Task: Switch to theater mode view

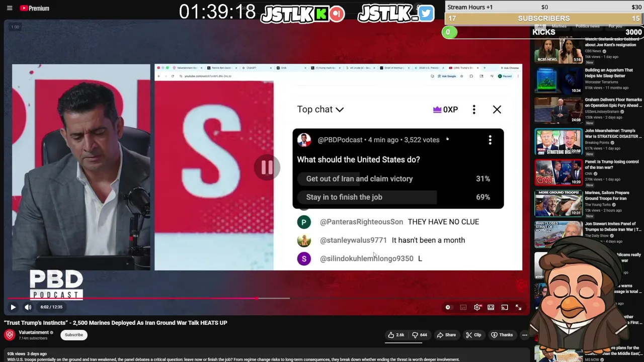Action: tap(491, 307)
